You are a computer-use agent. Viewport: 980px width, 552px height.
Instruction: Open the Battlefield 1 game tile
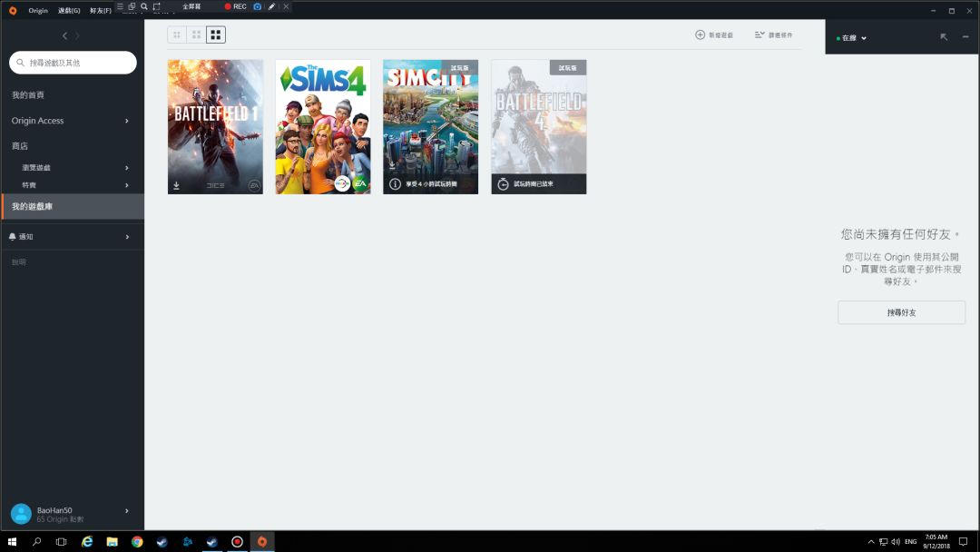tap(215, 127)
